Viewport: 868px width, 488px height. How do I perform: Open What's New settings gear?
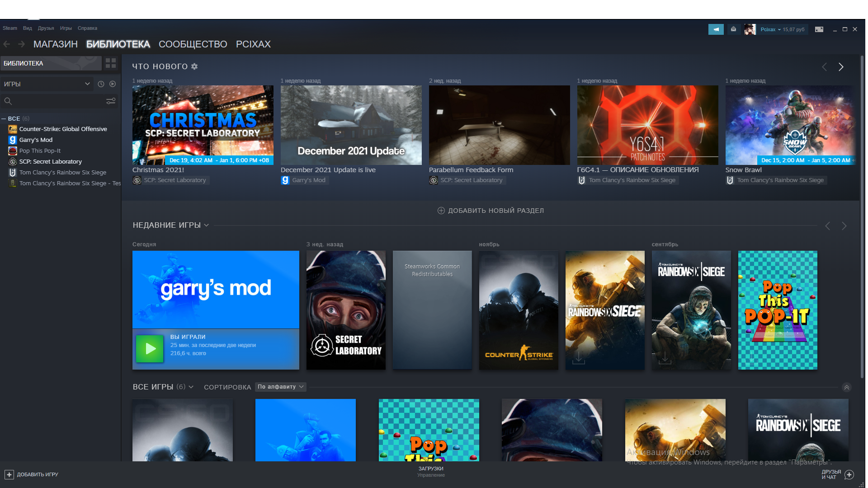(194, 66)
